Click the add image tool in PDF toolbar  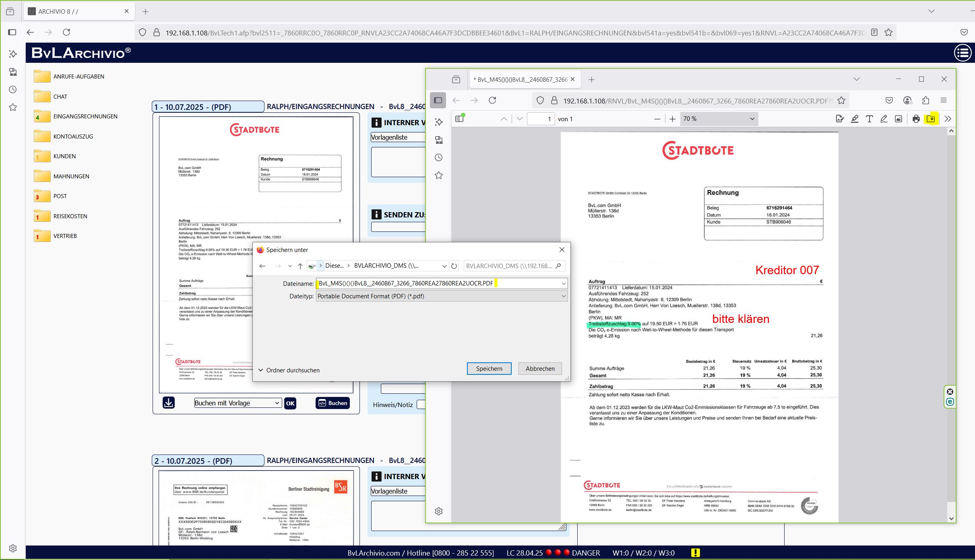899,119
